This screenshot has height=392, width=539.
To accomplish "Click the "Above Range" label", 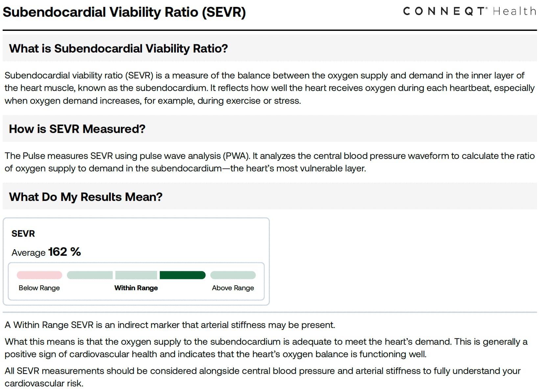I will 233,288.
